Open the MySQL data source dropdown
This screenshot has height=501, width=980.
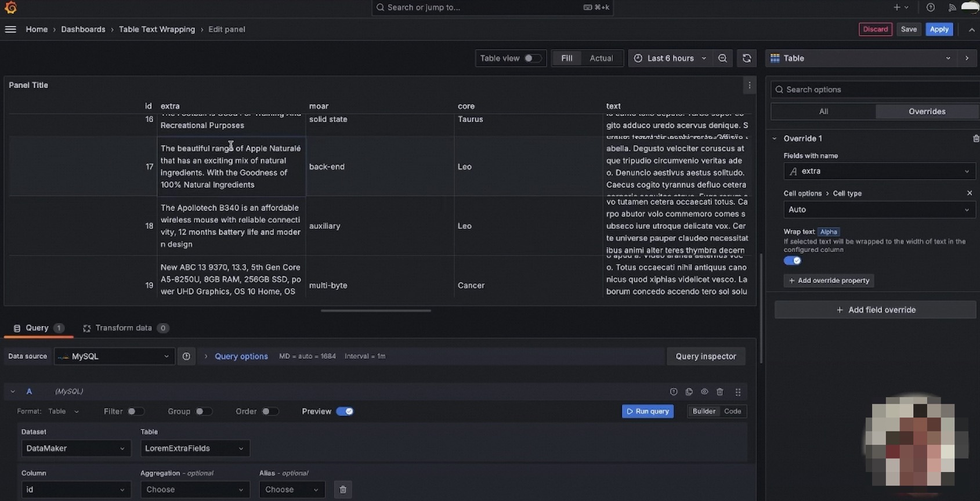[x=114, y=357]
